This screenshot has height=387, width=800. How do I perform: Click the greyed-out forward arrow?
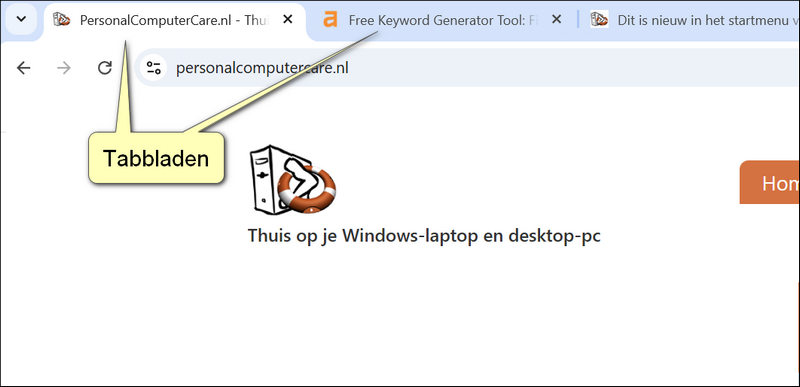pos(64,68)
